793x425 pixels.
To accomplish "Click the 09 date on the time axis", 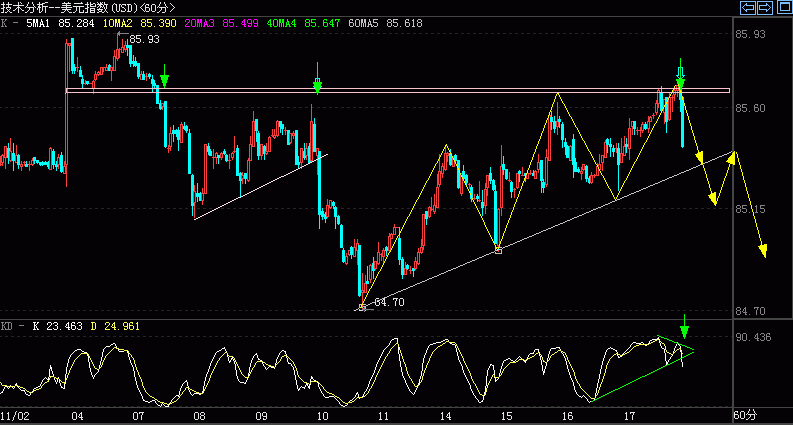I will point(261,416).
